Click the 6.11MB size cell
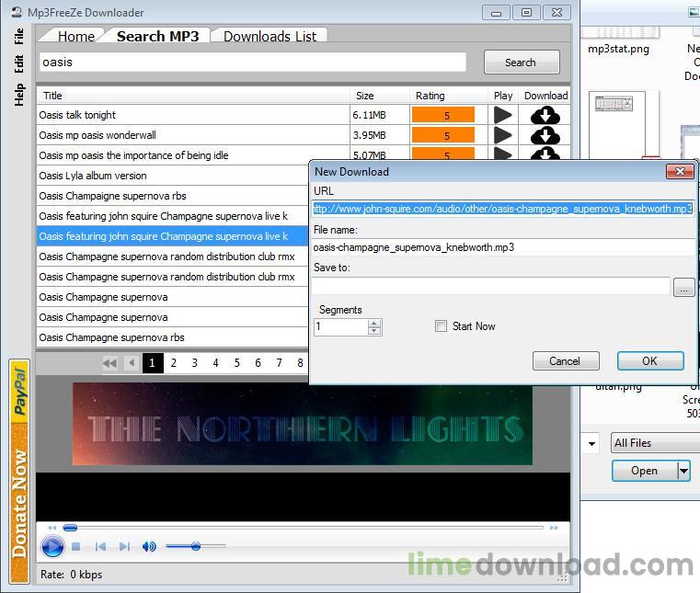The image size is (700, 593). pos(380,115)
